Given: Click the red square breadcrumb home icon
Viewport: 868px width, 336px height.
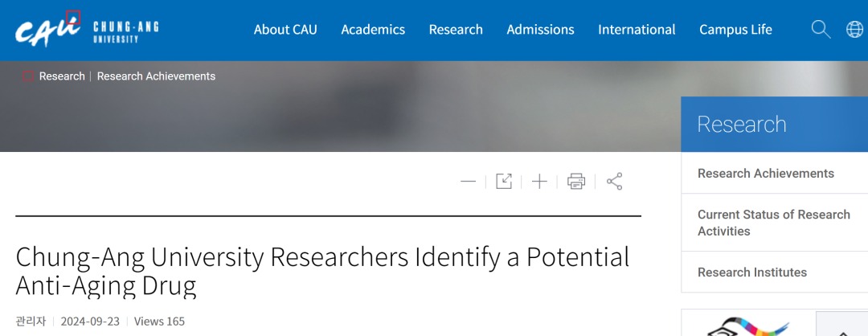Looking at the screenshot, I should pyautogui.click(x=28, y=76).
